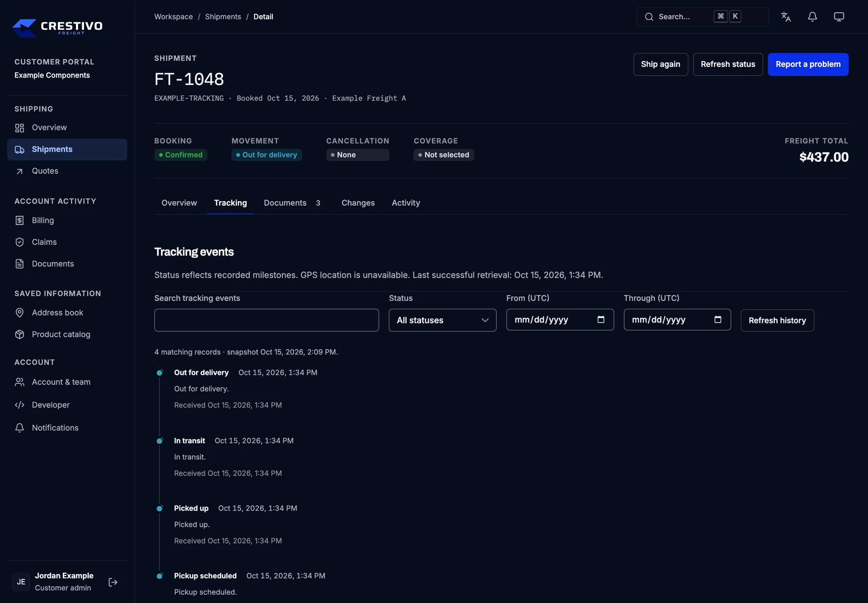The width and height of the screenshot is (868, 603).
Task: Expand the All statuses dropdown
Action: coord(443,320)
